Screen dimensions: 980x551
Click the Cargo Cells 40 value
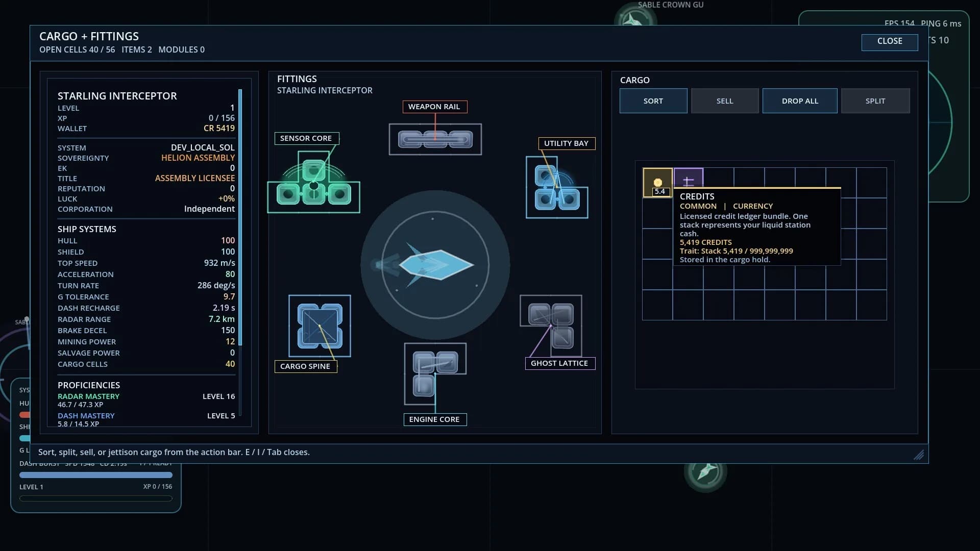pos(230,364)
